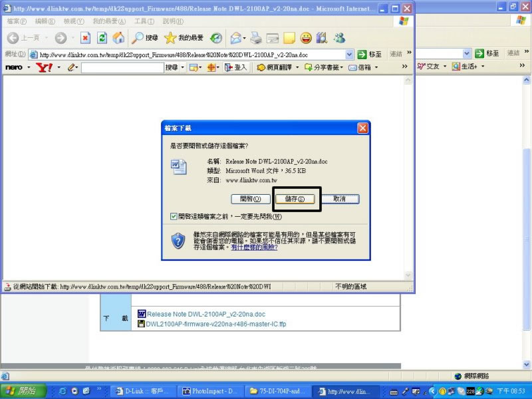The height and width of the screenshot is (399, 532).
Task: Switch to PhotoImpact taskbar window
Action: point(210,391)
